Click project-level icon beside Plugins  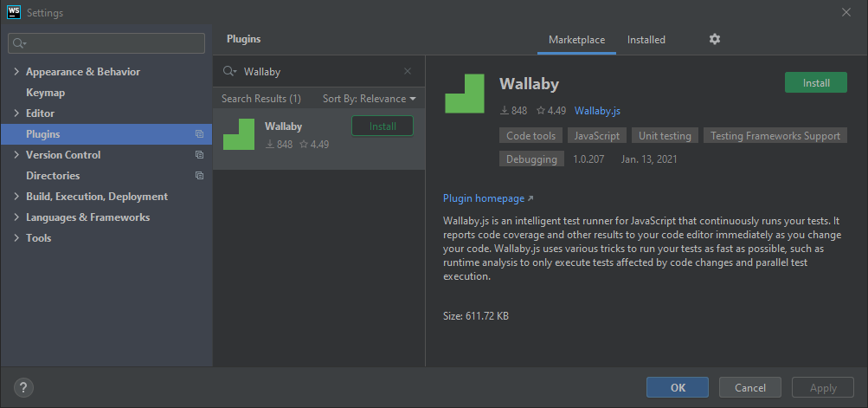click(x=199, y=134)
